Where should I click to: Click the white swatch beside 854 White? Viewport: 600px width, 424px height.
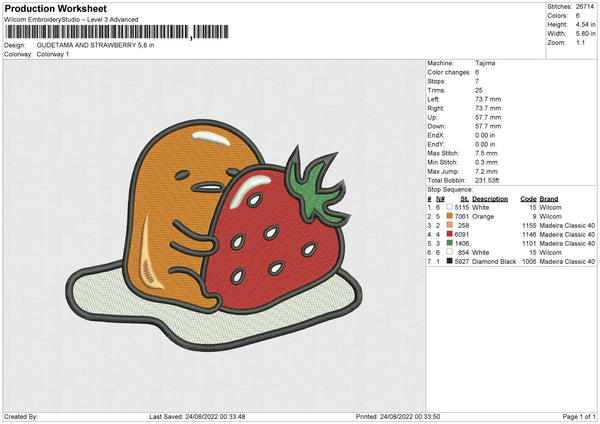click(450, 252)
